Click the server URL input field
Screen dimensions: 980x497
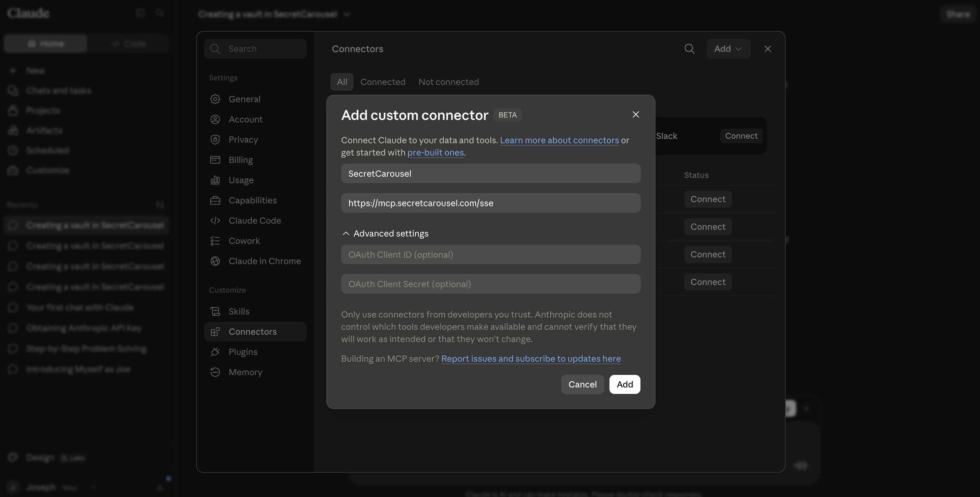pos(490,203)
